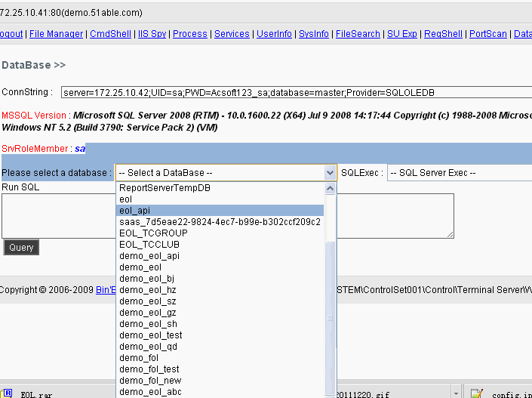
Task: Choose the demo_fol database
Action: point(220,357)
